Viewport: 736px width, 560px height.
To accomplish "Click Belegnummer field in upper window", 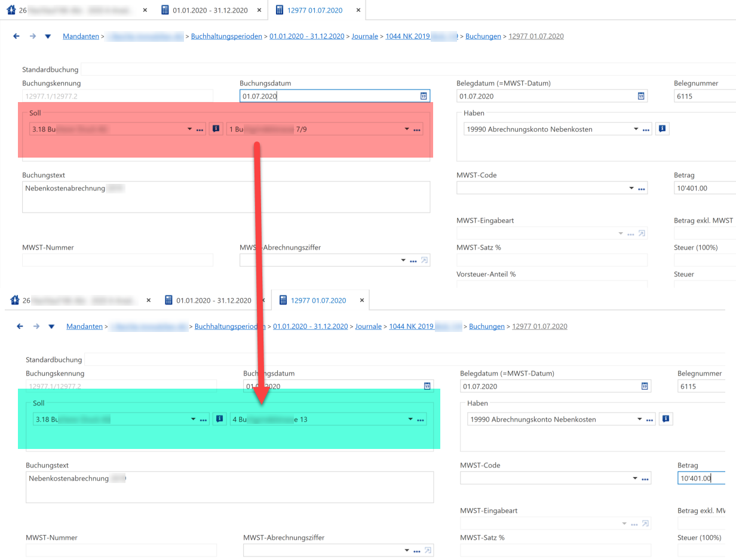I will [x=705, y=96].
